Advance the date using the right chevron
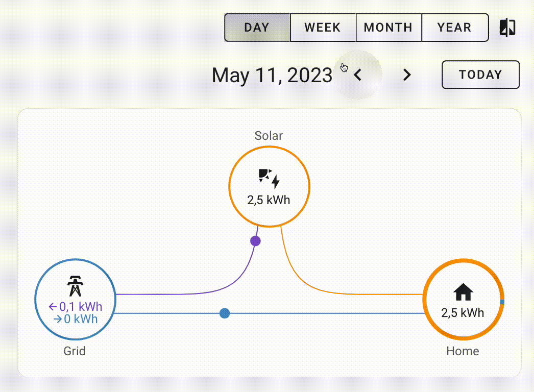This screenshot has width=534, height=392. (x=407, y=75)
